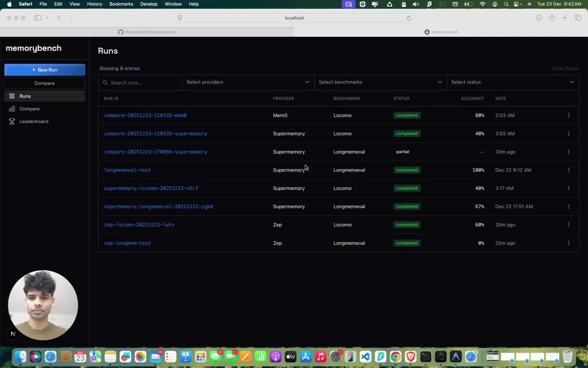The height and width of the screenshot is (368, 588).
Task: Open the zep-longmem-test run link
Action: (127, 243)
